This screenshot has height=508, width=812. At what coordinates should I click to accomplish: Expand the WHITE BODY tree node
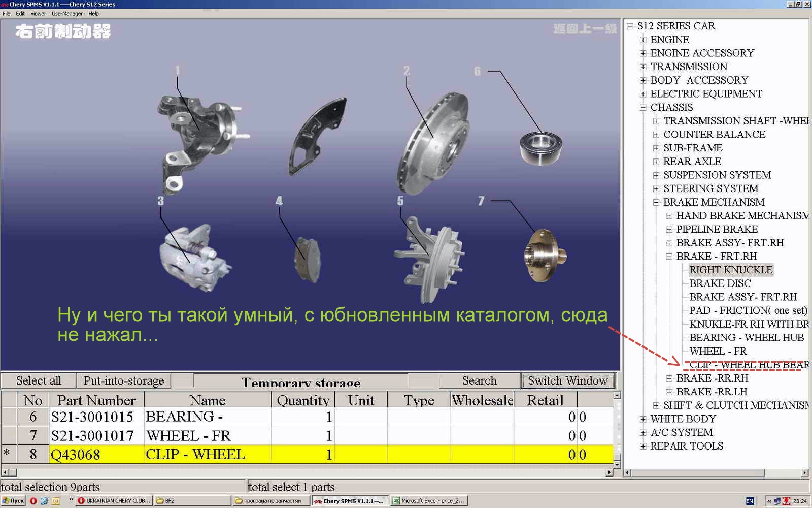643,419
